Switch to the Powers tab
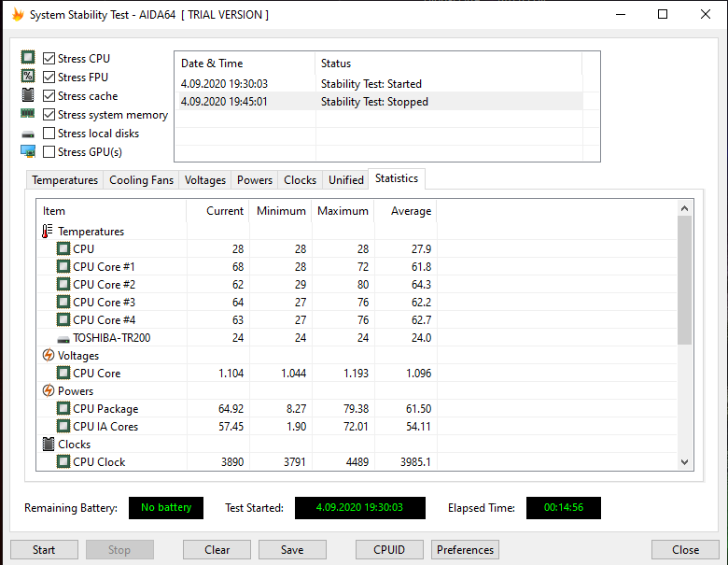The height and width of the screenshot is (565, 728). point(255,180)
